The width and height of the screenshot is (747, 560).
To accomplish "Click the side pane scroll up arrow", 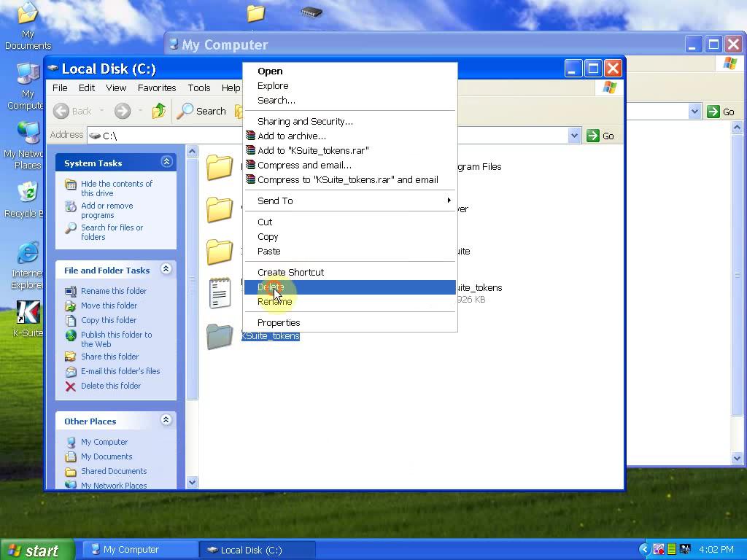I will (x=193, y=152).
